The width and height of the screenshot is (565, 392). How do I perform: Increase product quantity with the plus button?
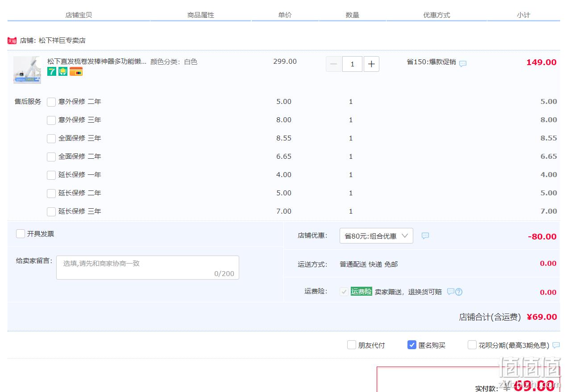click(x=371, y=64)
